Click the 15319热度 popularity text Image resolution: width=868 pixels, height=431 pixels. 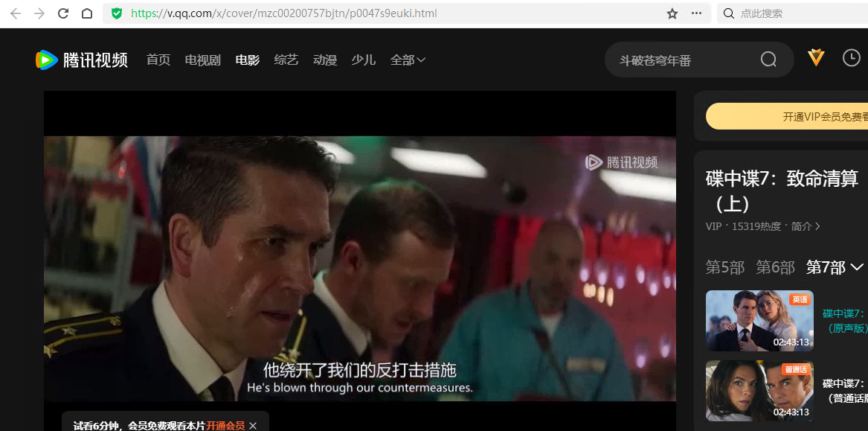[x=756, y=226]
